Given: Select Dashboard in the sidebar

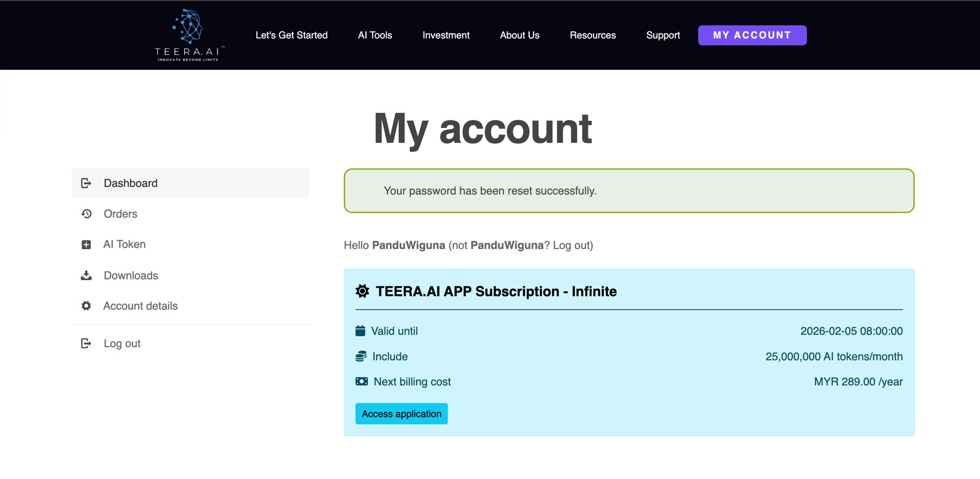Looking at the screenshot, I should 191,183.
